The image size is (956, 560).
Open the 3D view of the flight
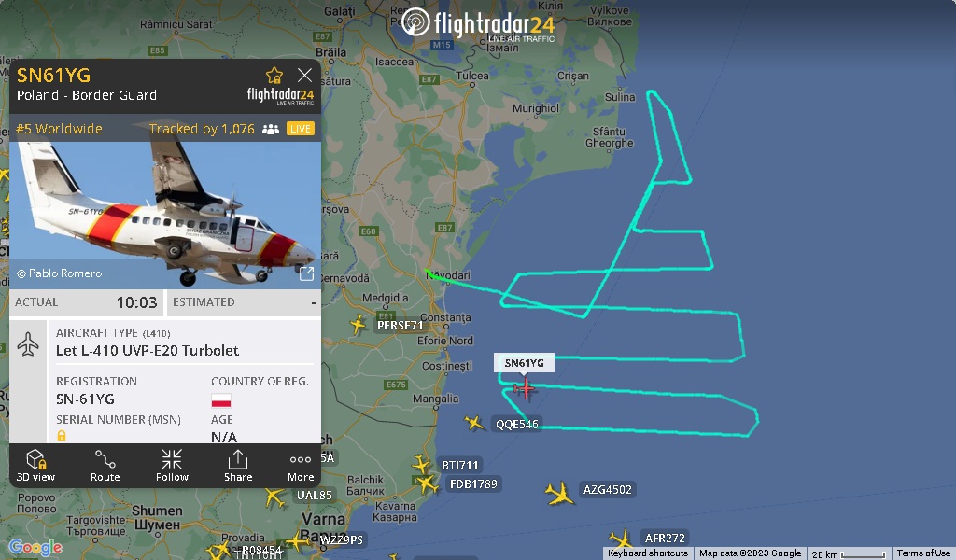pyautogui.click(x=35, y=466)
